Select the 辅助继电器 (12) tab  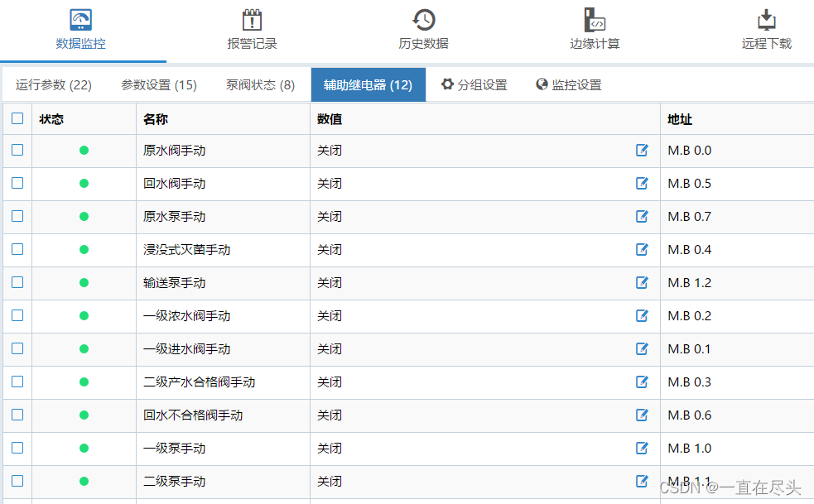[x=368, y=84]
